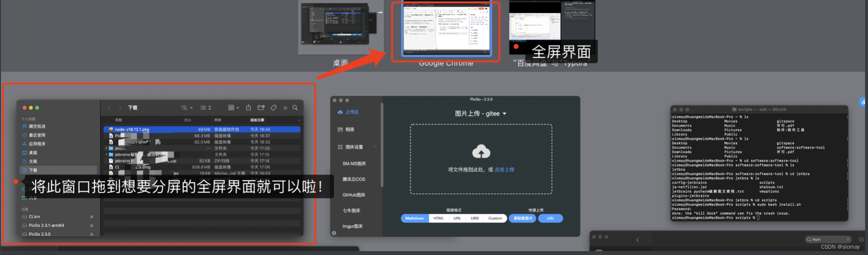The width and height of the screenshot is (868, 255).
Task: Select Custom link format
Action: pyautogui.click(x=495, y=218)
